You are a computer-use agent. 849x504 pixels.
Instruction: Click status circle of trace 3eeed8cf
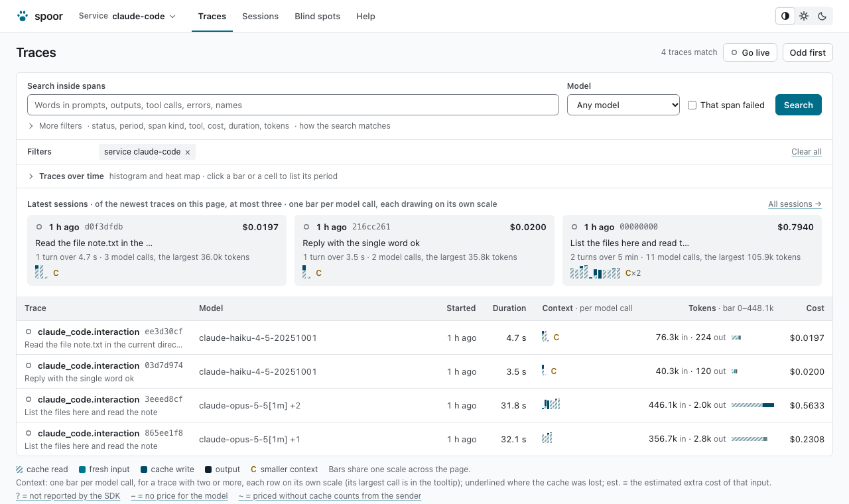click(x=29, y=399)
